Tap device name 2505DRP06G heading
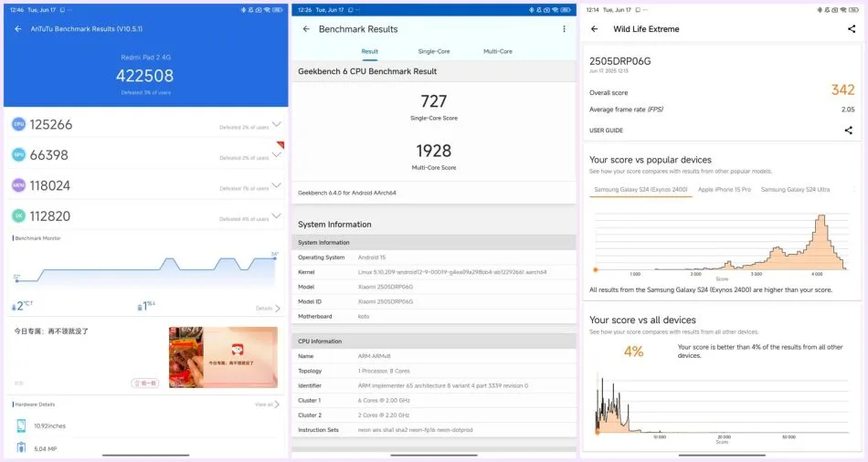The width and height of the screenshot is (868, 462). [x=620, y=61]
